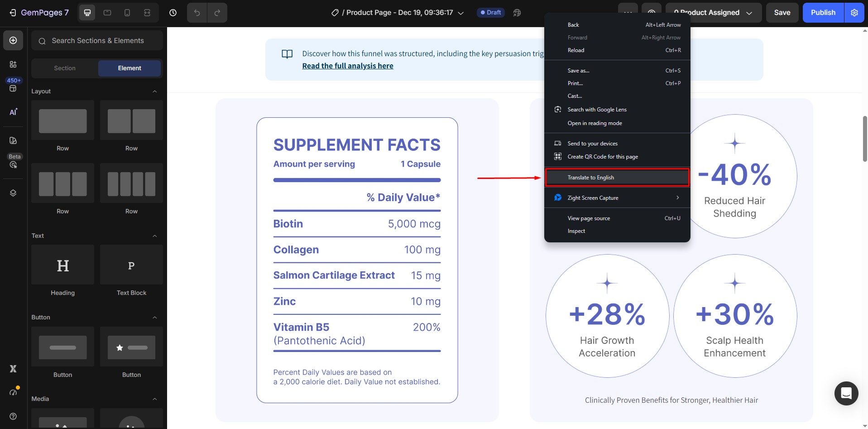Click the Save button
This screenshot has width=868, height=429.
782,13
